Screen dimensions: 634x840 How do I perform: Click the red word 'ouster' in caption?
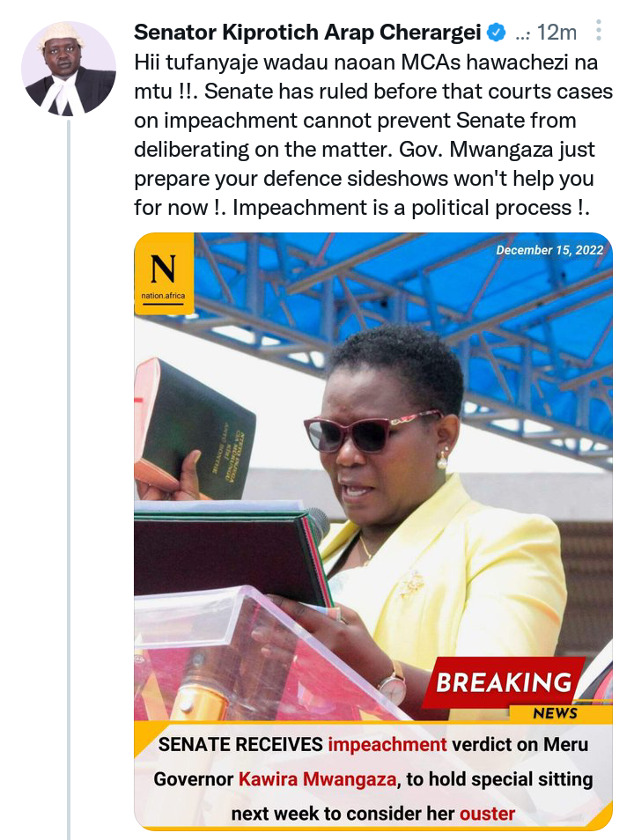click(x=487, y=814)
